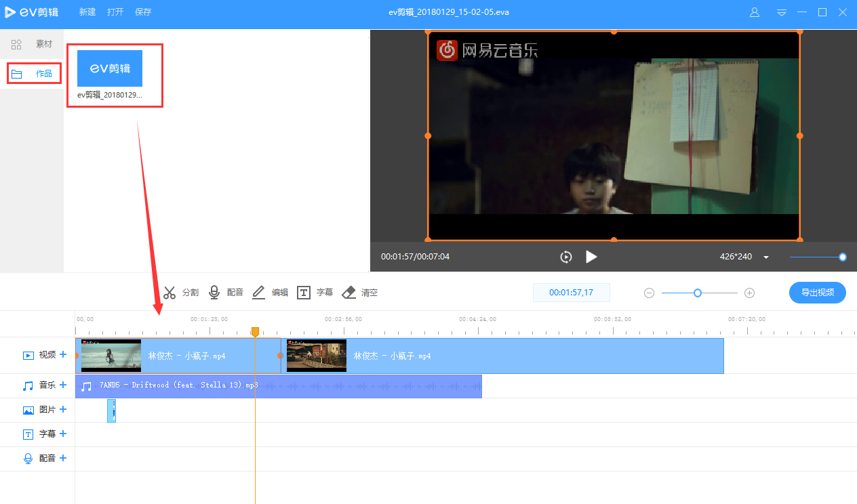
Task: Click the video preview frame
Action: click(614, 135)
